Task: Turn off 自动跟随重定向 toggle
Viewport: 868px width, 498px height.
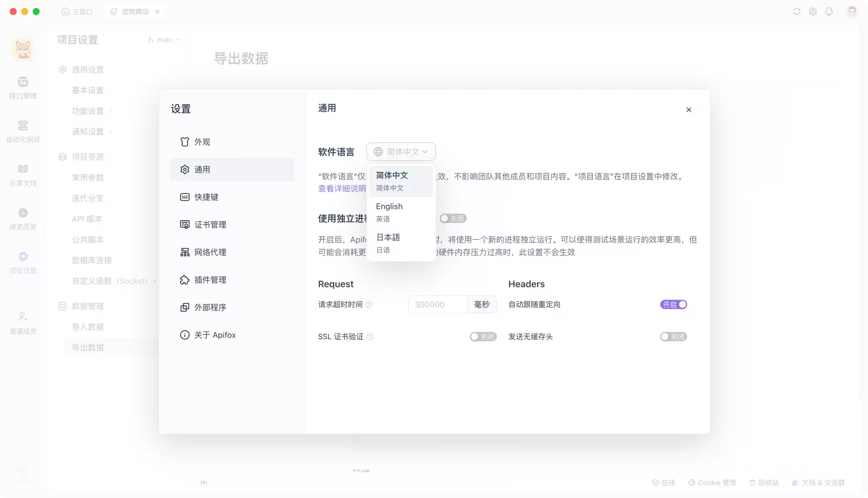Action: (x=674, y=305)
